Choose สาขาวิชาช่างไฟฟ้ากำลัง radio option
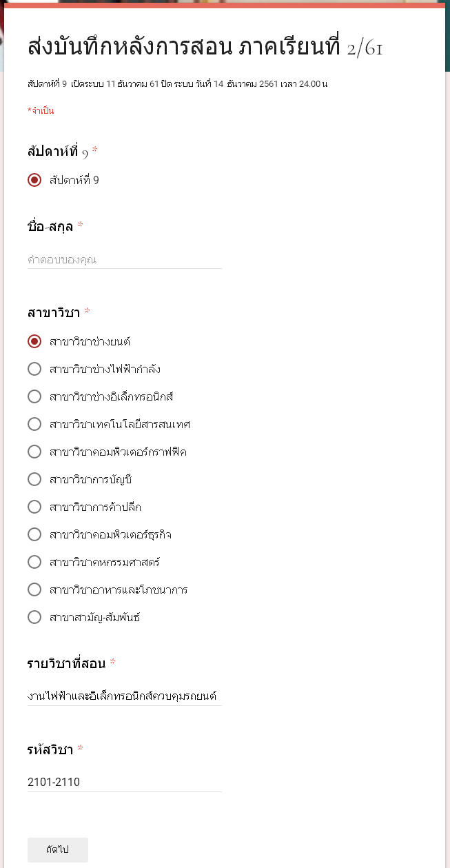This screenshot has height=868, width=450. (x=34, y=369)
